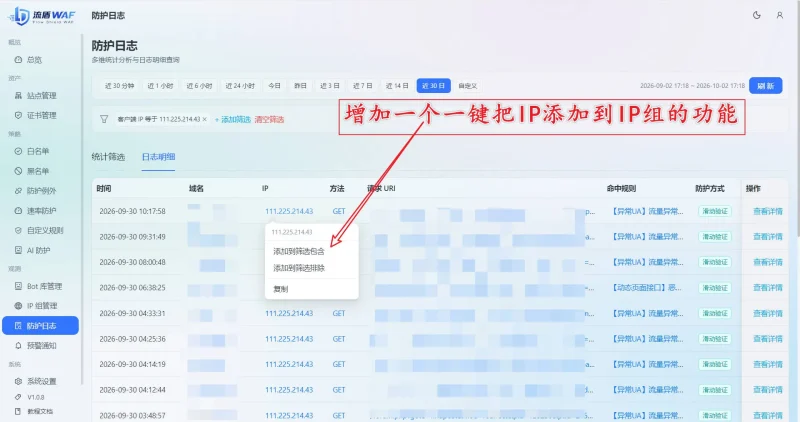Select 近 1 小时 time range
Image resolution: width=800 pixels, height=422 pixels.
tap(160, 86)
